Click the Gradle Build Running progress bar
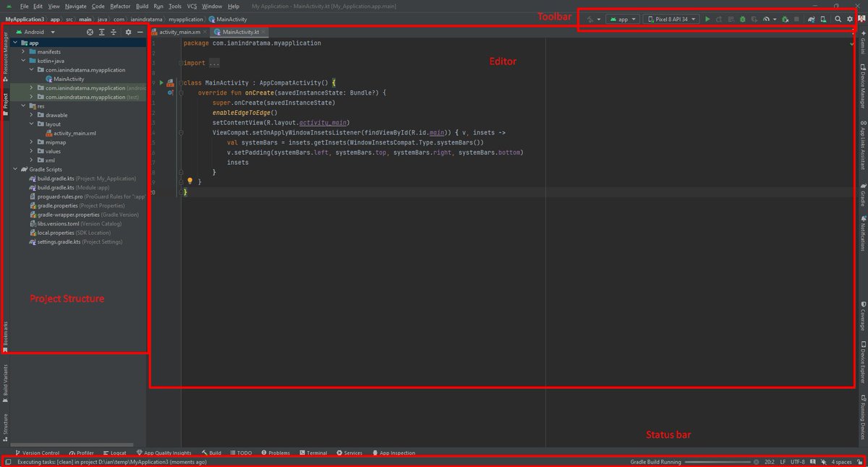 pos(718,461)
